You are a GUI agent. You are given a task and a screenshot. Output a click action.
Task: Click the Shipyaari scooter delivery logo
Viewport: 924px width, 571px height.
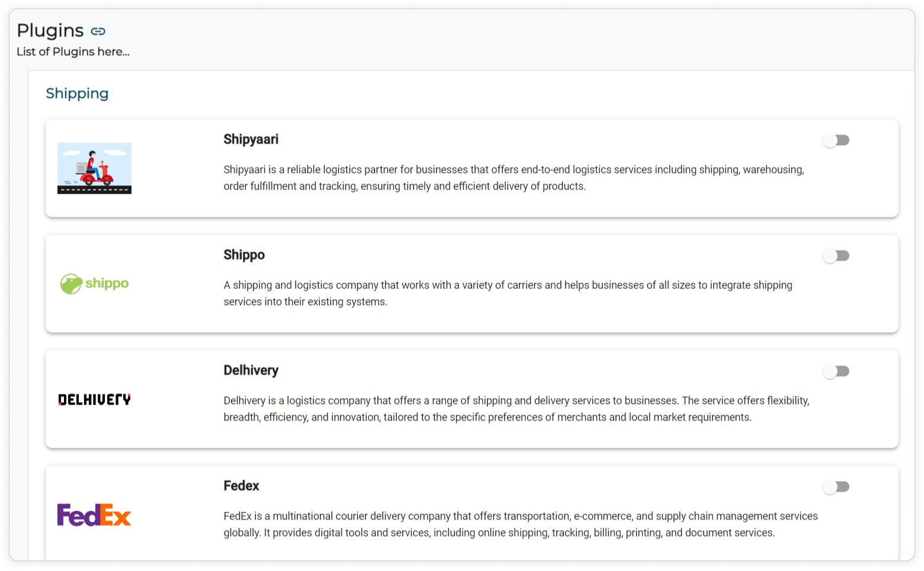[x=94, y=168]
